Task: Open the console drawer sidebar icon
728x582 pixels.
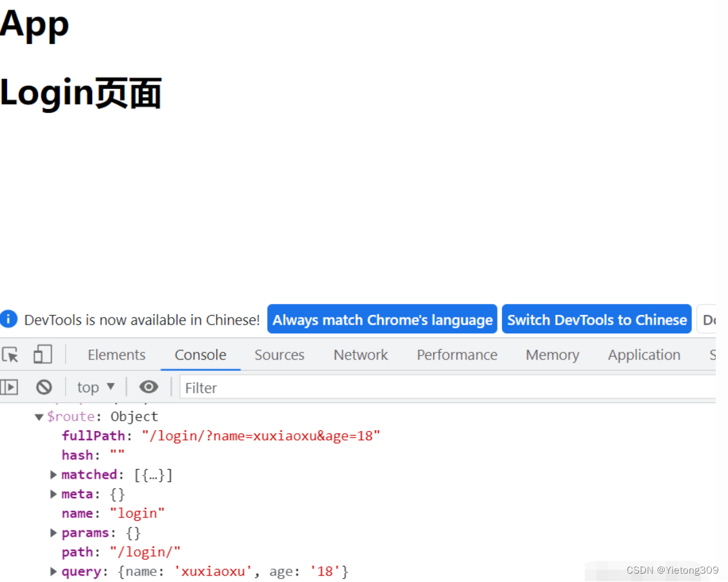Action: pos(10,386)
